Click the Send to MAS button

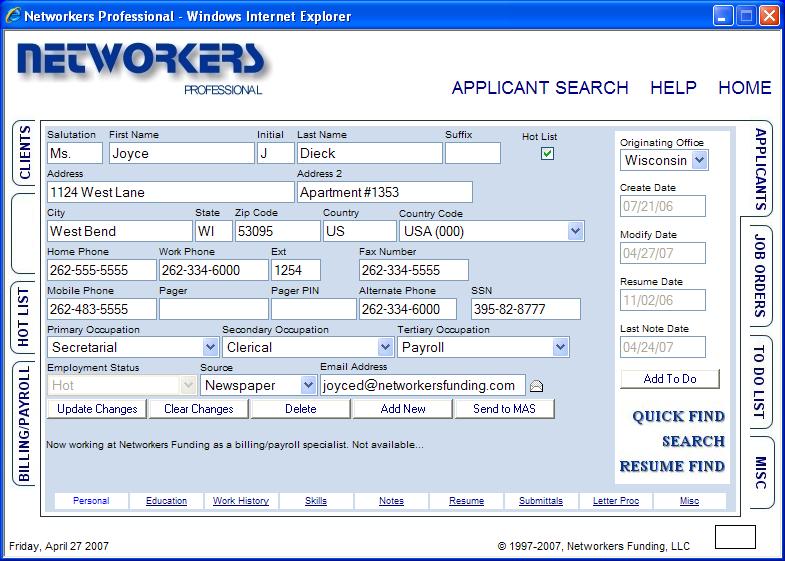(504, 409)
